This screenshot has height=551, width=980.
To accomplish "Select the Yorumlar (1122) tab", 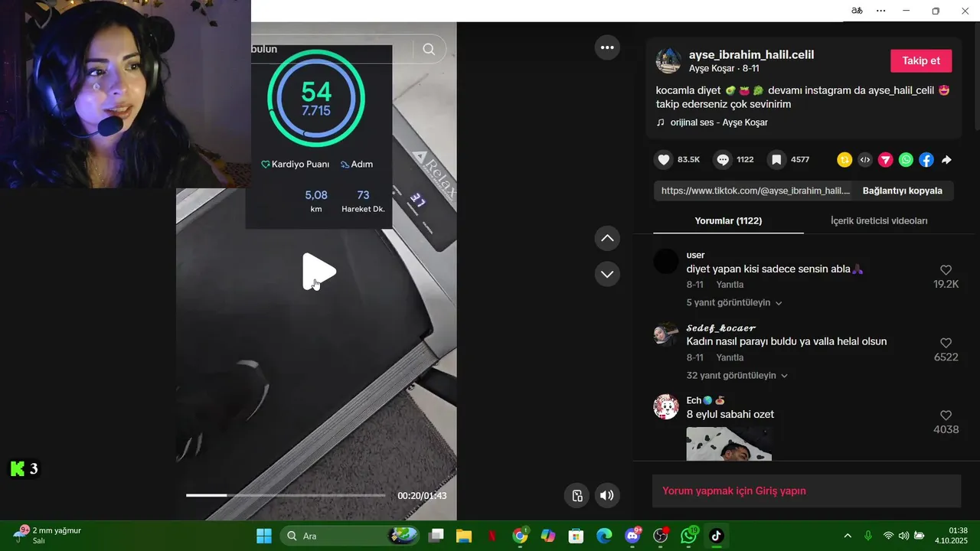I will pyautogui.click(x=727, y=220).
